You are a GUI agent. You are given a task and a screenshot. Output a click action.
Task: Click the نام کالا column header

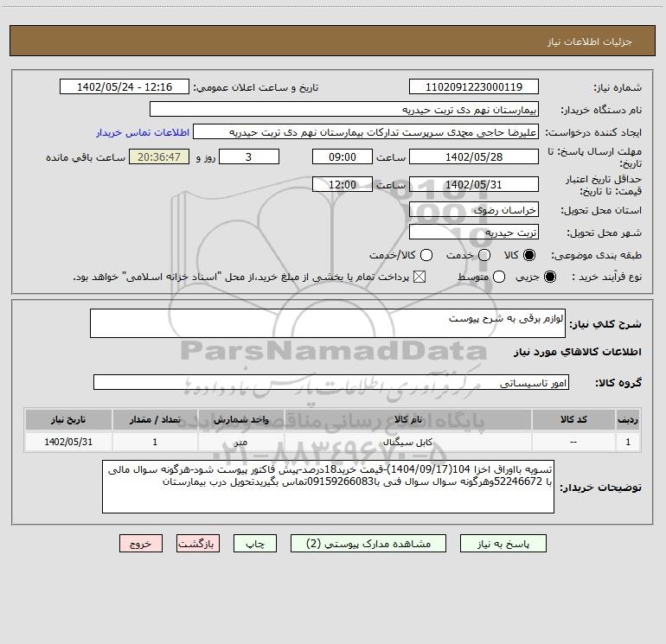tap(407, 419)
